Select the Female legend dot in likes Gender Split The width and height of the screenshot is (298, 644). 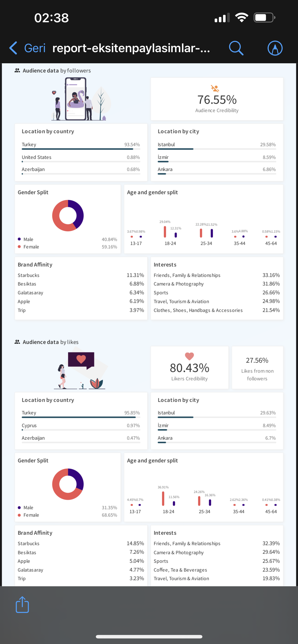(19, 515)
